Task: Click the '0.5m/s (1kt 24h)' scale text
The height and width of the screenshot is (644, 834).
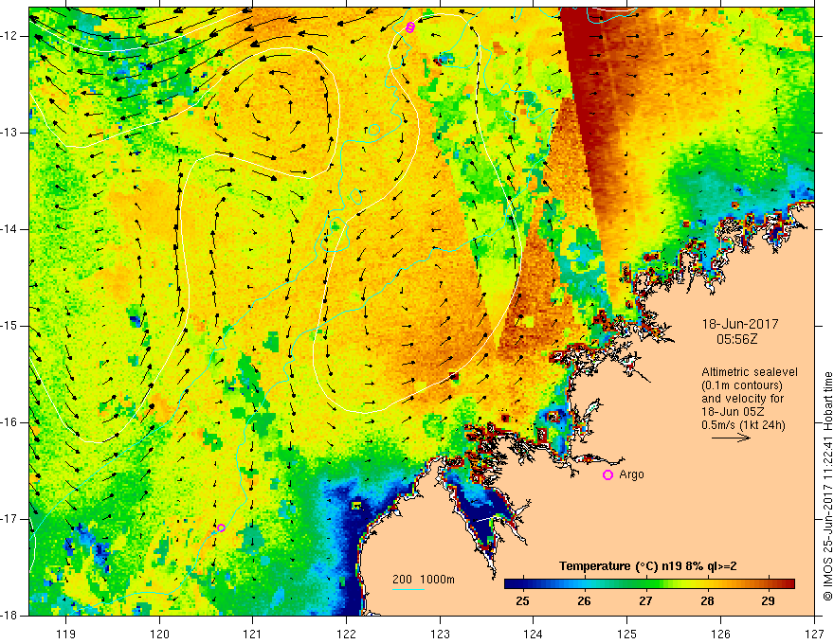Action: (x=743, y=425)
